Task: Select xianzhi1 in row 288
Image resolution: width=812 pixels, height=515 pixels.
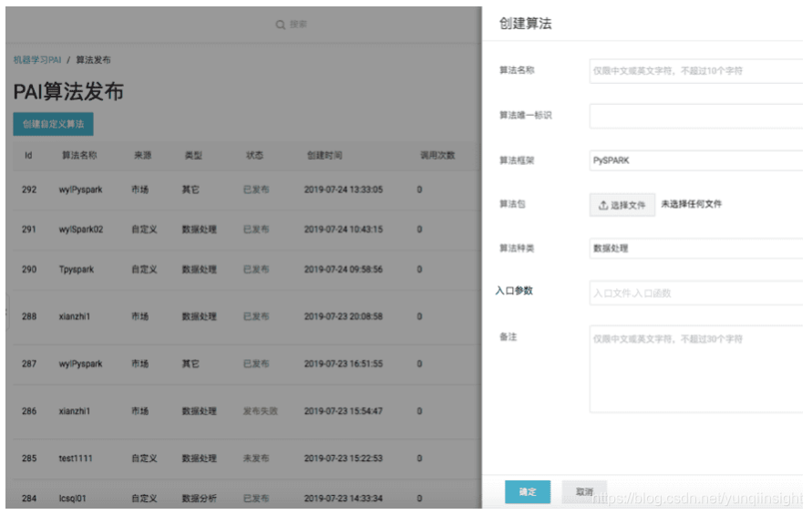Action: (x=75, y=316)
